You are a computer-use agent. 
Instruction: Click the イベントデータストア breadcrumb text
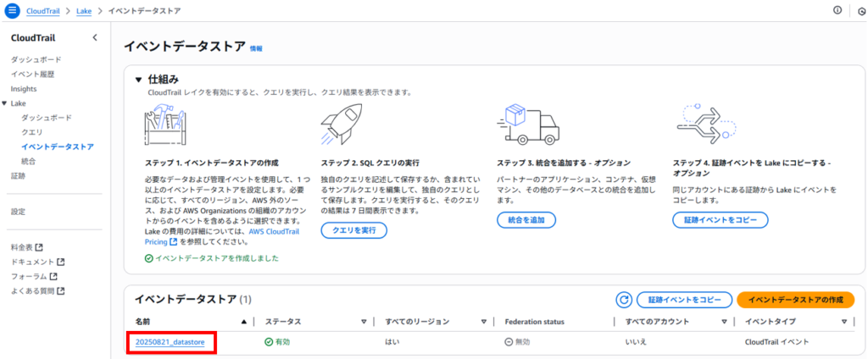pyautogui.click(x=144, y=10)
